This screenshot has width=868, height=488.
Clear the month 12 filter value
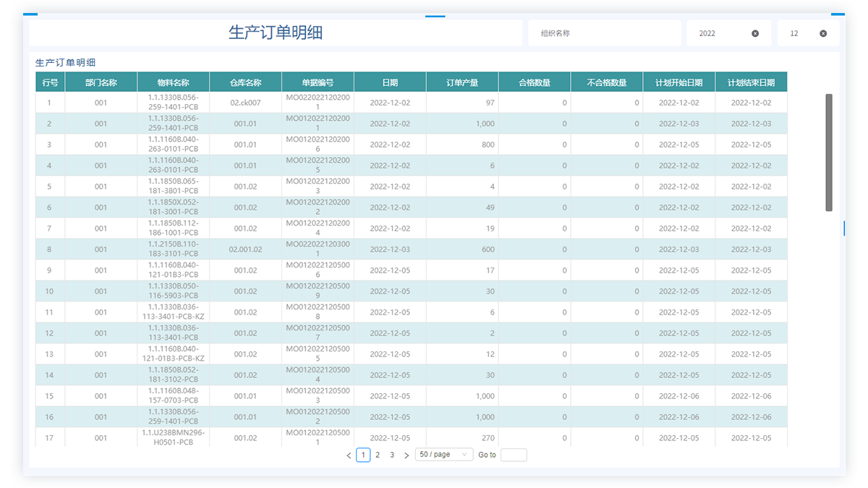[x=823, y=33]
